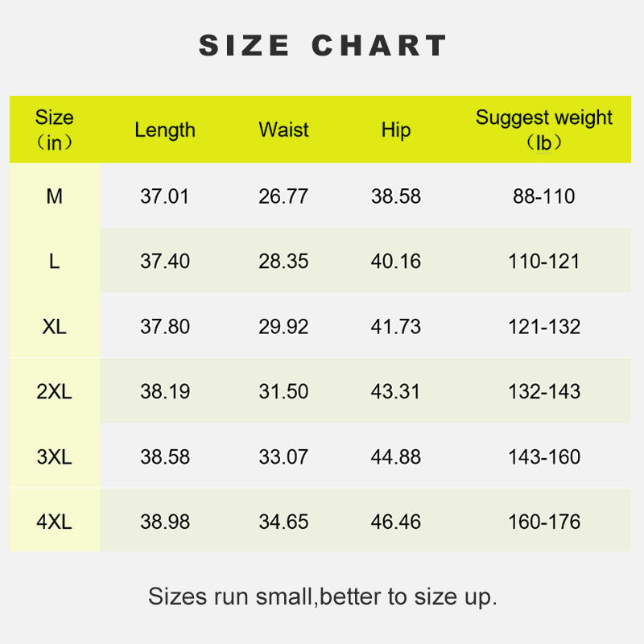
Task: Select the 3XL size row label
Action: pyautogui.click(x=54, y=457)
